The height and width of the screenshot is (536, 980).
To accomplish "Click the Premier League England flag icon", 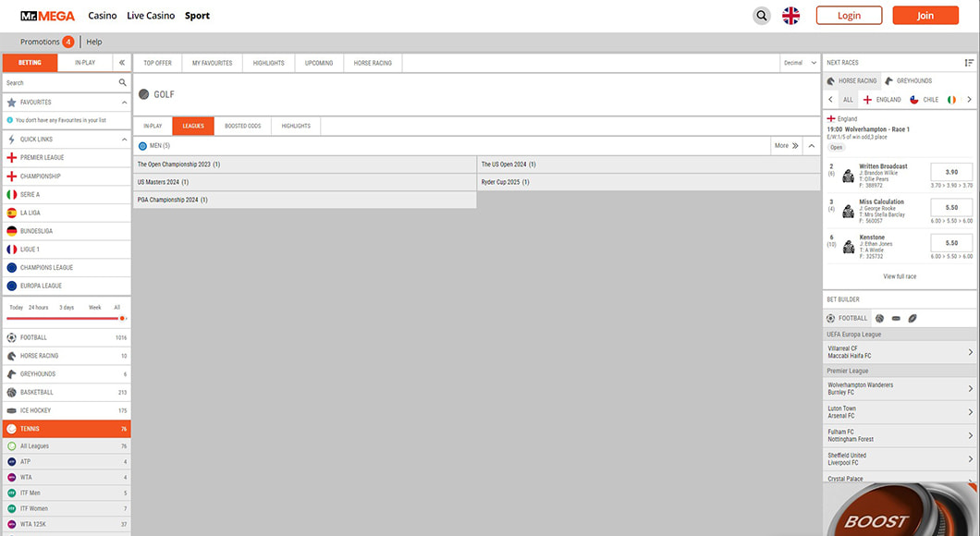I will click(x=11, y=157).
